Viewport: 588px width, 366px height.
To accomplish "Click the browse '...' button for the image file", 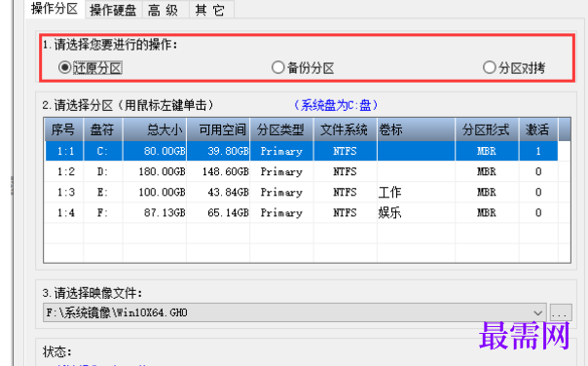I will tap(561, 312).
